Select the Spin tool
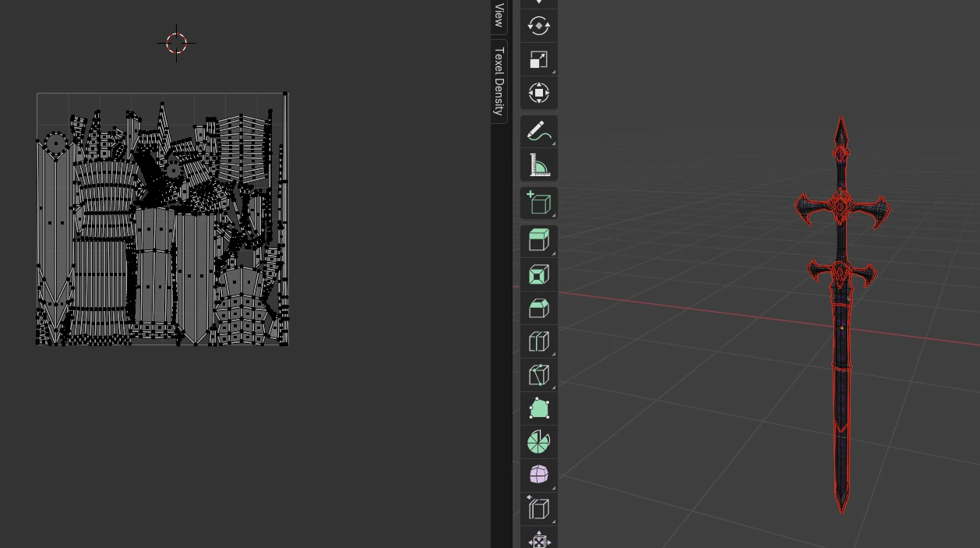The height and width of the screenshot is (548, 980). (538, 442)
